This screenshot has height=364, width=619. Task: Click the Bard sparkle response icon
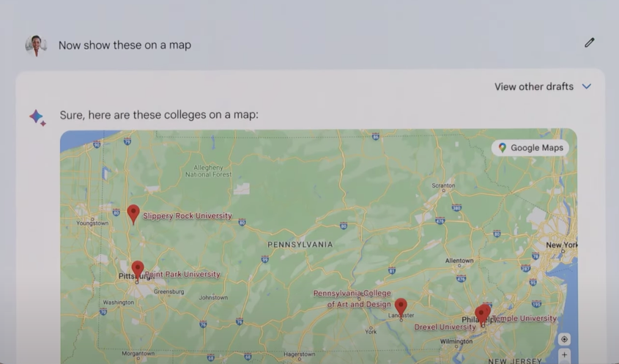pos(37,117)
